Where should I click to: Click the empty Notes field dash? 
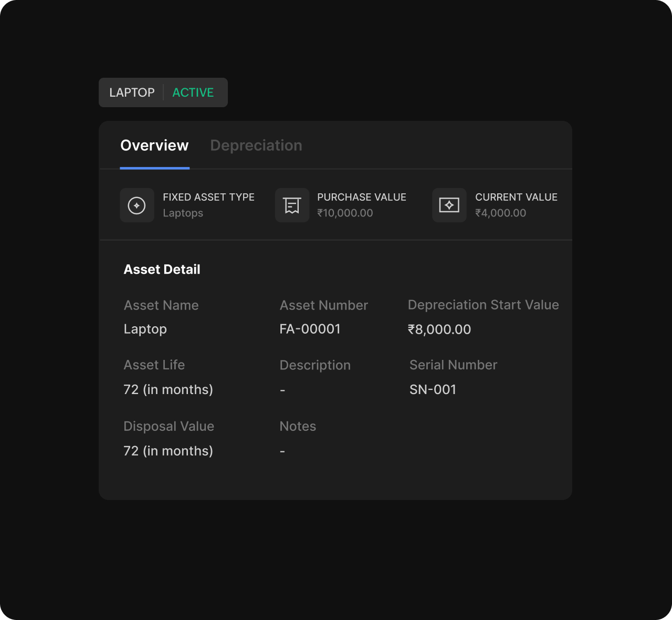[282, 451]
